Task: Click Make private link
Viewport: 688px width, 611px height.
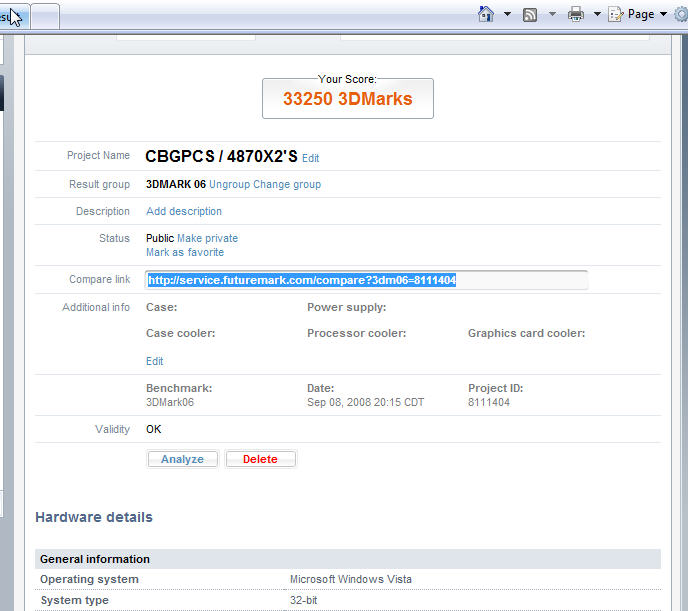Action: [208, 238]
